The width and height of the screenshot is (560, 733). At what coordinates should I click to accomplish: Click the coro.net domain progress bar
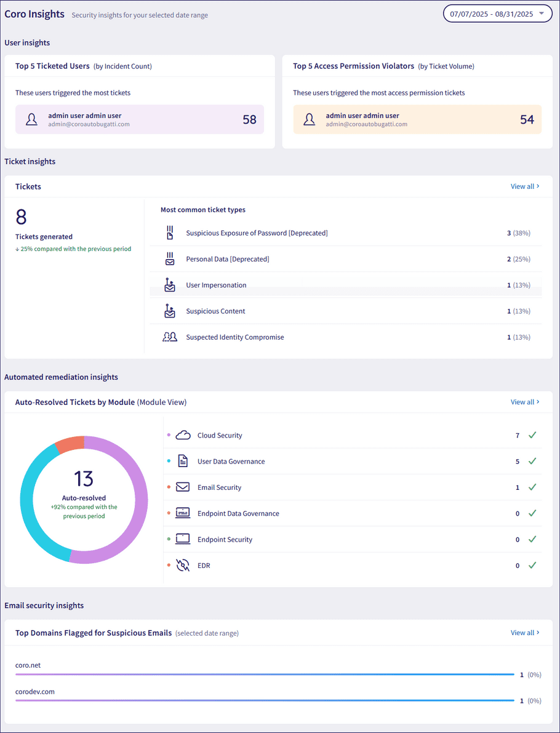pyautogui.click(x=265, y=675)
